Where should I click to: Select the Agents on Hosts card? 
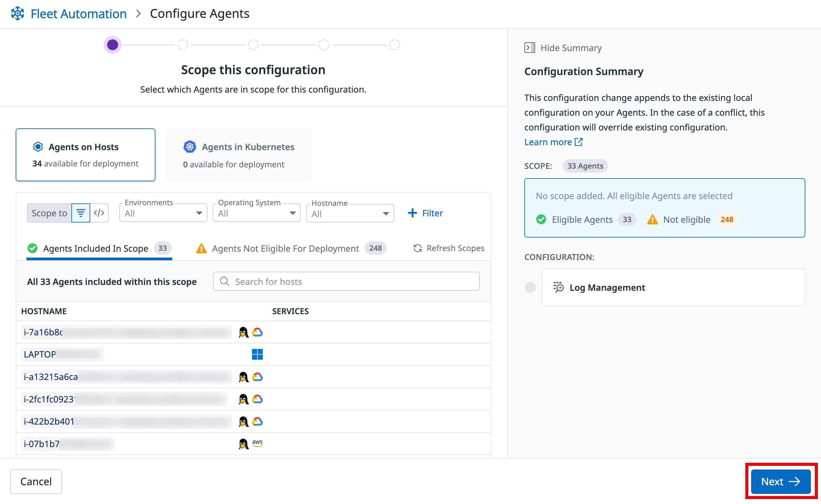(x=85, y=155)
